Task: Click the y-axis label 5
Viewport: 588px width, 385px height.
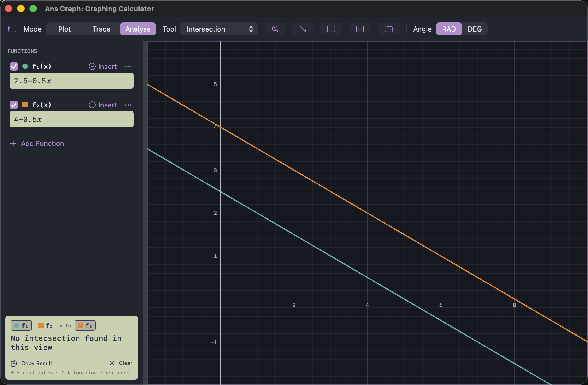Action: (215, 84)
